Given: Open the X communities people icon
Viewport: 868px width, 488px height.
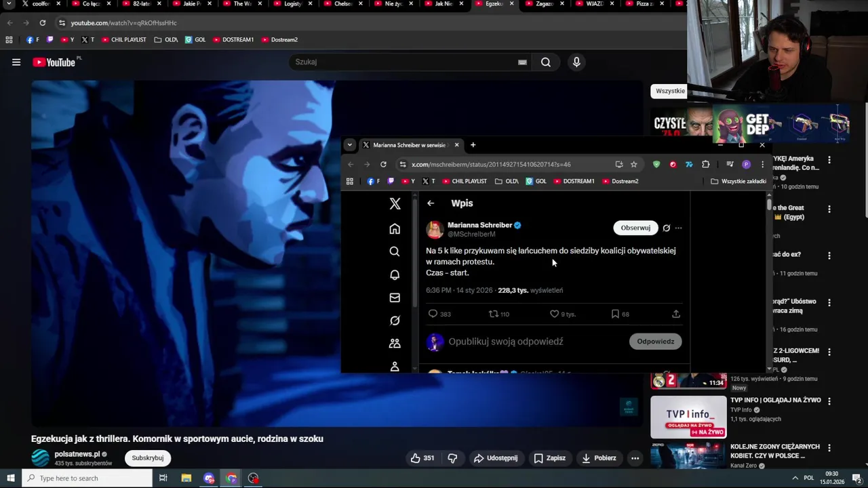Looking at the screenshot, I should 395,344.
